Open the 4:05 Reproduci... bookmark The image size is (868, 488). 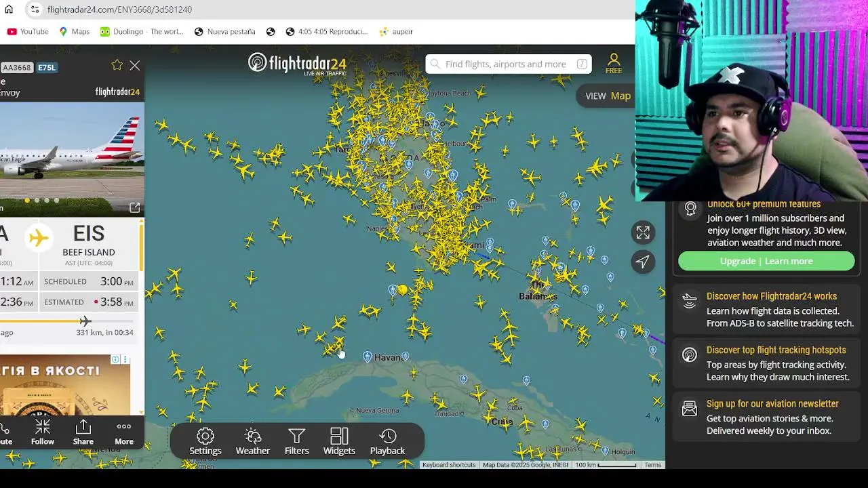(x=326, y=31)
